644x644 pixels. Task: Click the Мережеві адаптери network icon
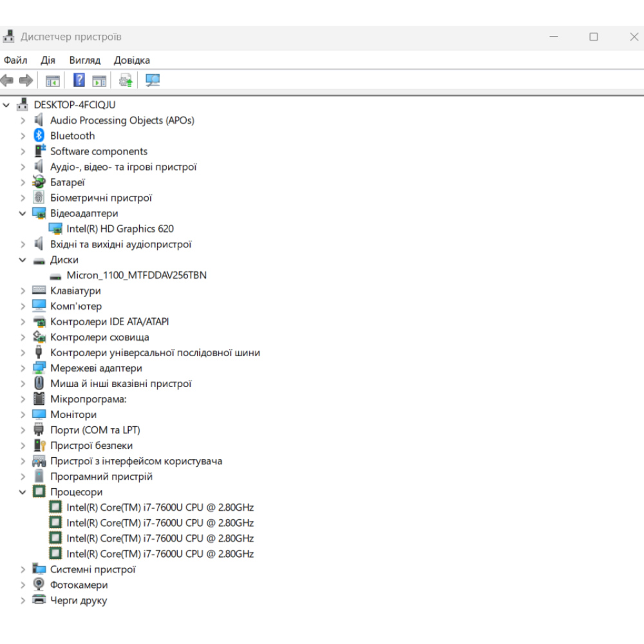[39, 368]
